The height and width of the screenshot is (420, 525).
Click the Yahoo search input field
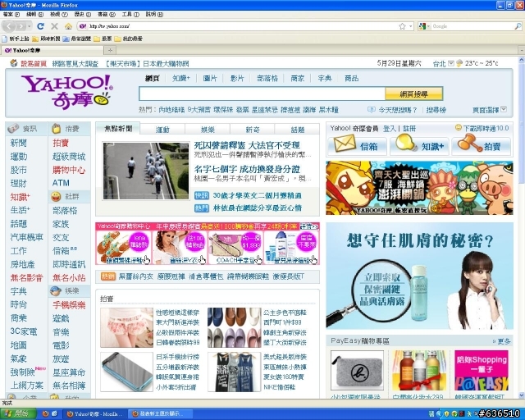coord(262,94)
